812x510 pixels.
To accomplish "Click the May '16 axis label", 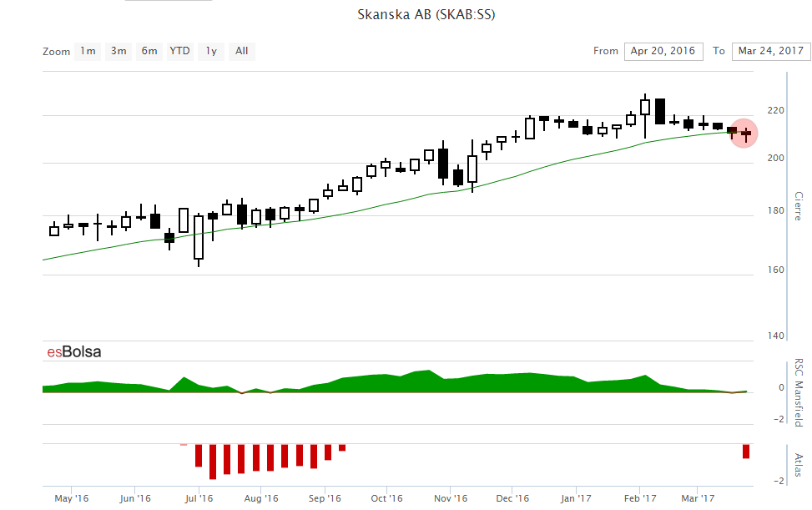I will (x=72, y=498).
